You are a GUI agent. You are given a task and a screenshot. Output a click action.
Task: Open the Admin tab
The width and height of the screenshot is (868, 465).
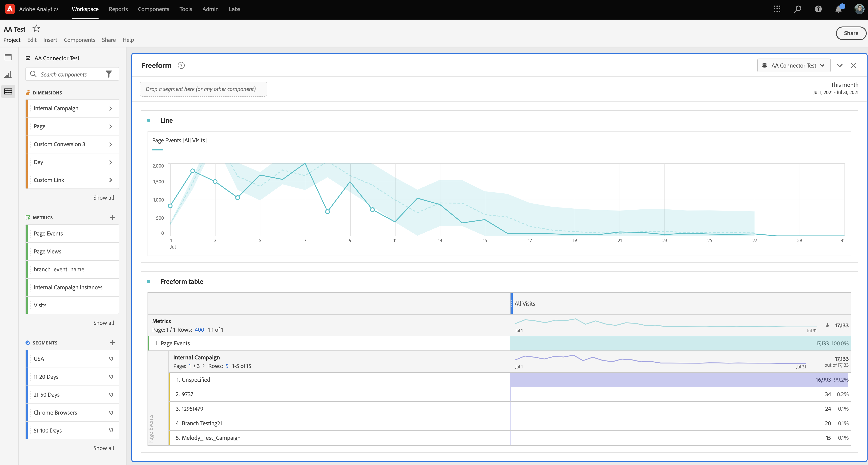pos(211,9)
